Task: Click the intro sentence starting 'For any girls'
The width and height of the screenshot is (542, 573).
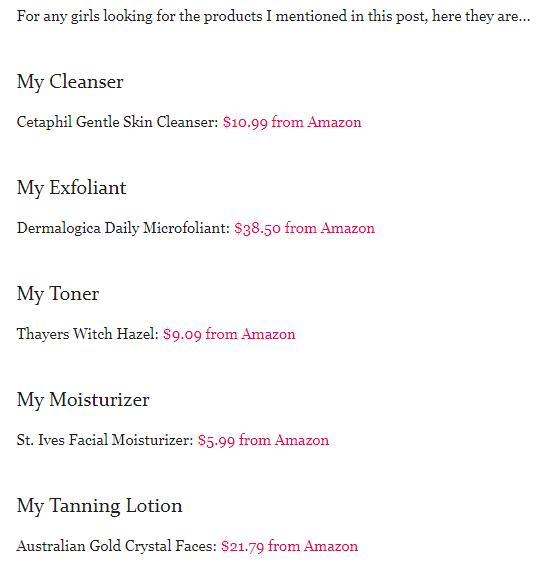Action: point(273,16)
